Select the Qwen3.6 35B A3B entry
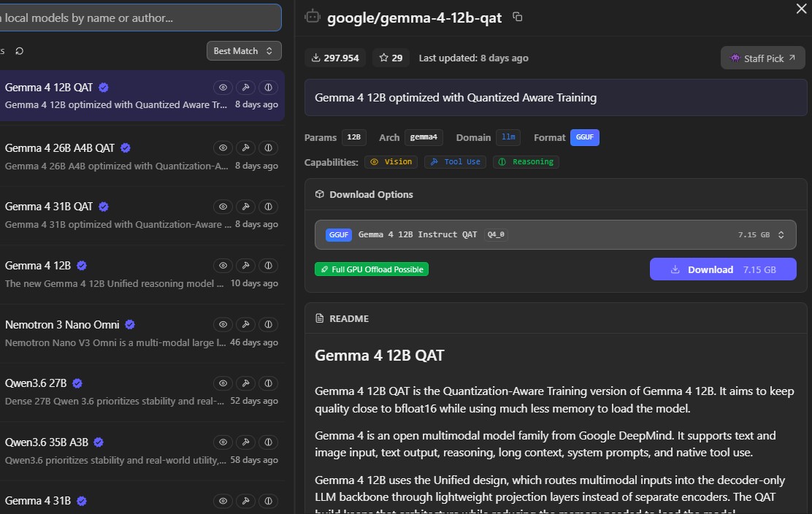The width and height of the screenshot is (812, 514). [142, 450]
